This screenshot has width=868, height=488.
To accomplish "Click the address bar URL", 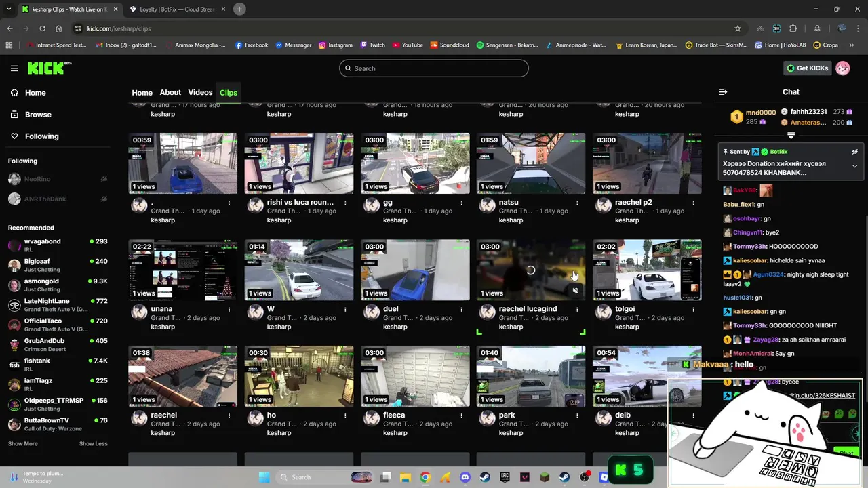I will point(119,28).
